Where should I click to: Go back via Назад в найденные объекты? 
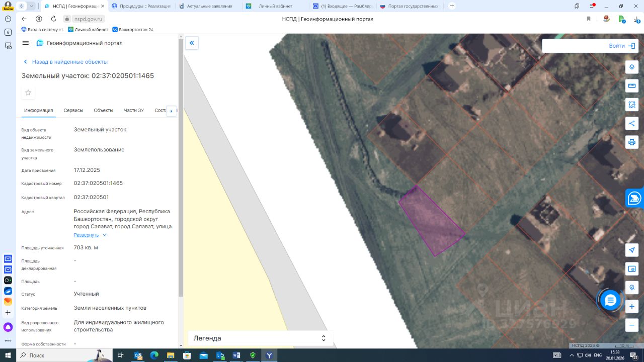65,62
